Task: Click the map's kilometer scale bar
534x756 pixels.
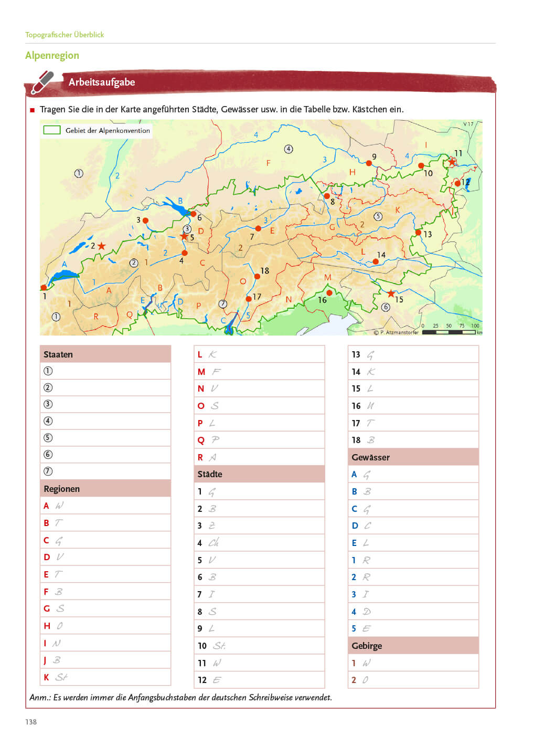Action: [x=449, y=332]
